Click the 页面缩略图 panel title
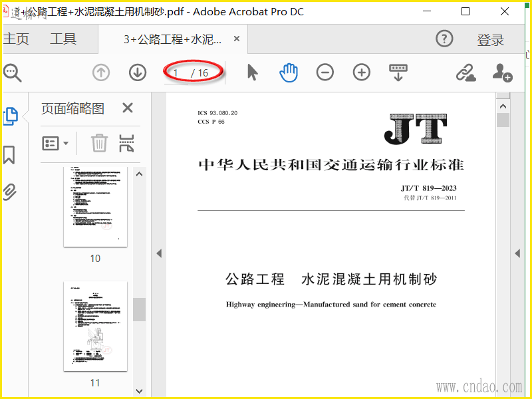Screen dimensions: 532x399 click(x=72, y=109)
